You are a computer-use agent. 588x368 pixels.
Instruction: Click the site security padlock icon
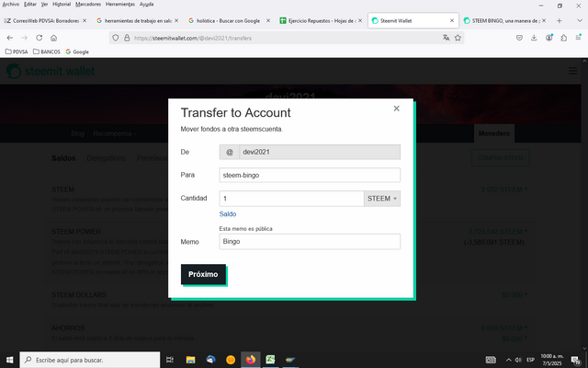point(127,38)
